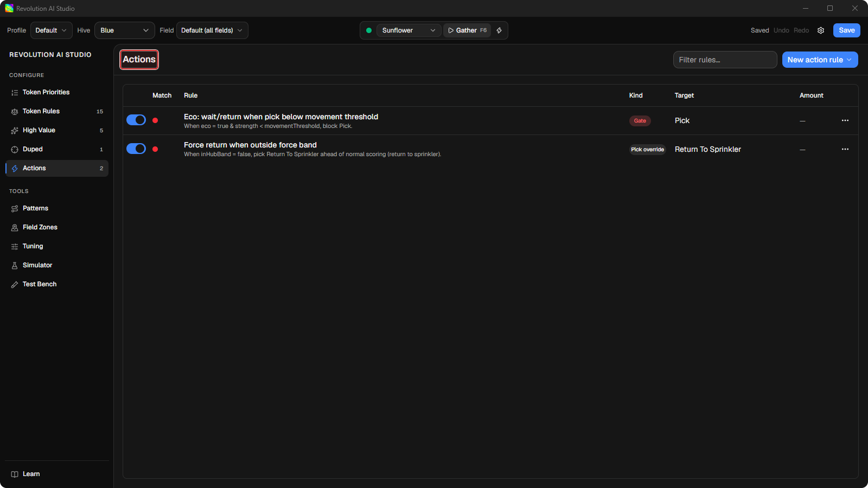Open the settings gear icon

(x=821, y=30)
